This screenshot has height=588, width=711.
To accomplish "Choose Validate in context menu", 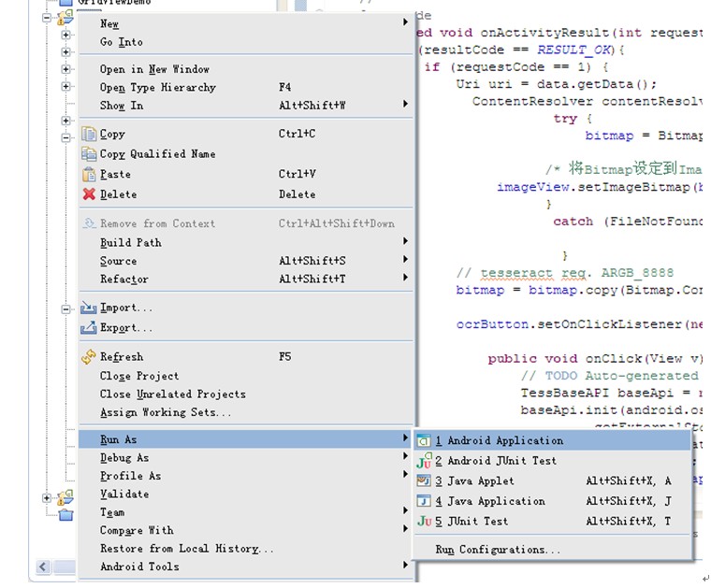I will (246, 494).
